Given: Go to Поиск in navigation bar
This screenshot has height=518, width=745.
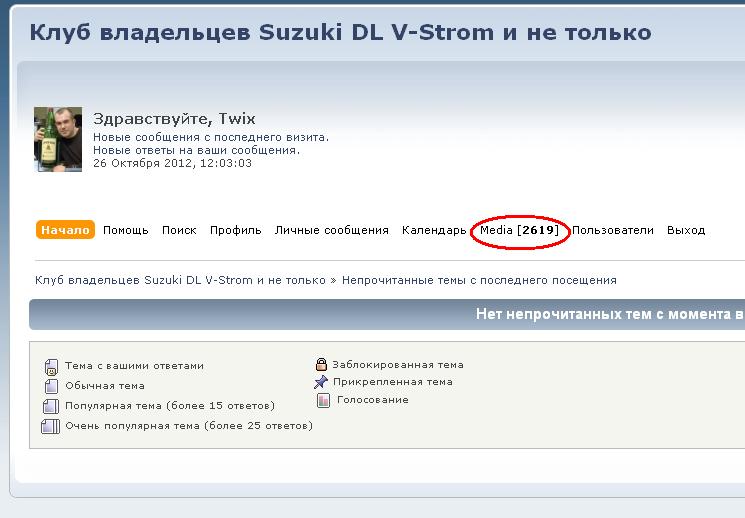Looking at the screenshot, I should point(179,230).
